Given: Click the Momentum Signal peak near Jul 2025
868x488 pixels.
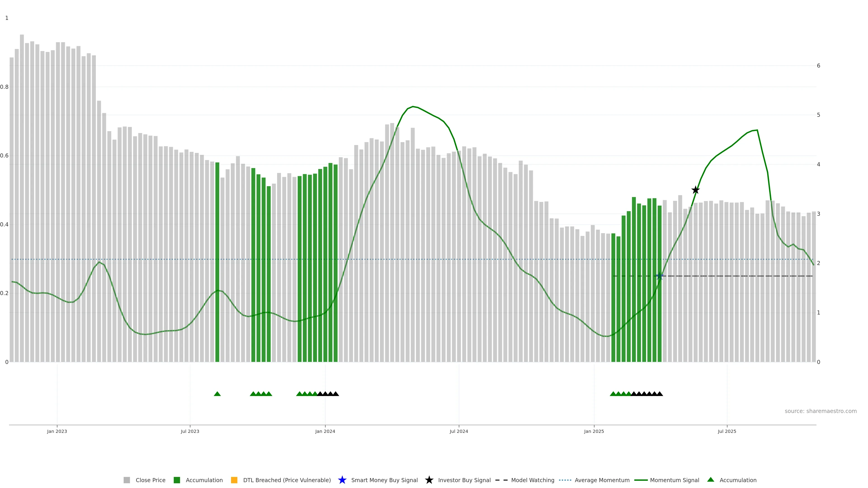Looking at the screenshot, I should [x=757, y=130].
